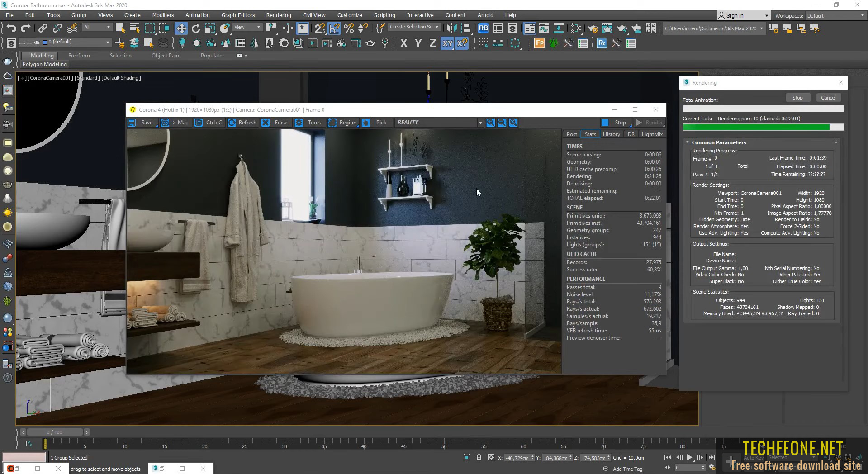Open Render Setup
Viewport: 868px width, 474px height.
[593, 28]
